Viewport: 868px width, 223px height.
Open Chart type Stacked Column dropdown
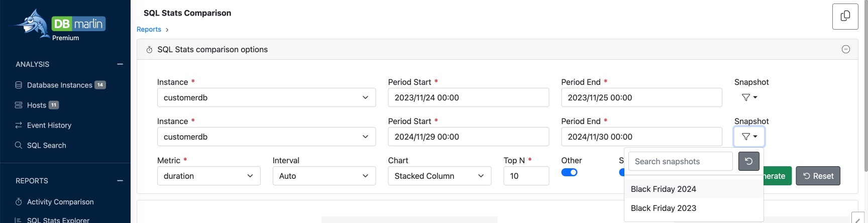click(x=439, y=176)
